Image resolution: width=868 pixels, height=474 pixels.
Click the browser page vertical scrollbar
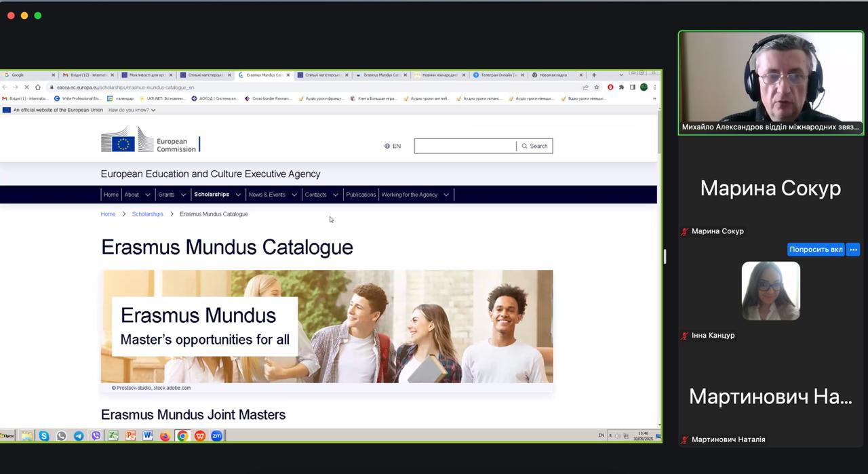coord(659,133)
